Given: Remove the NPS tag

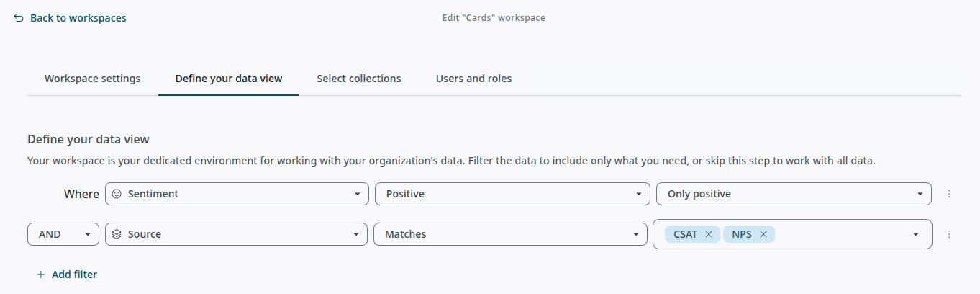Looking at the screenshot, I should pos(763,234).
